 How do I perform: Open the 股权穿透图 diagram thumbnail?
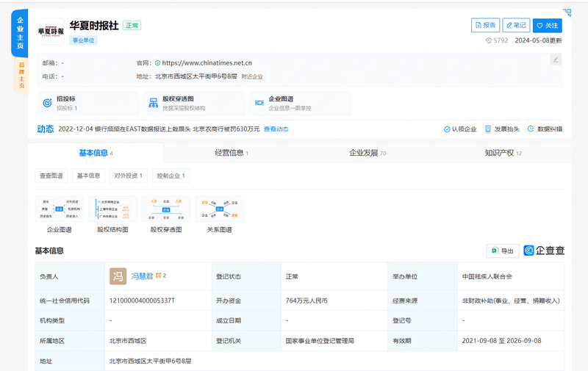166,209
